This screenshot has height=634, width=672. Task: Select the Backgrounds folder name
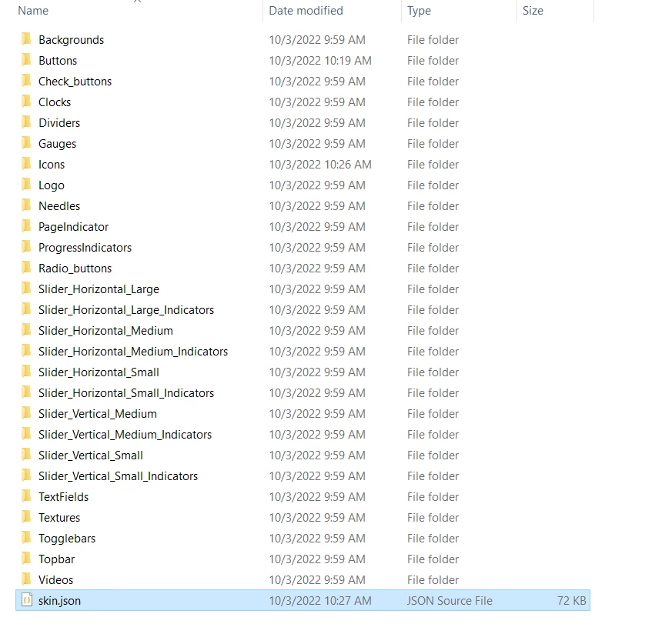tap(71, 40)
